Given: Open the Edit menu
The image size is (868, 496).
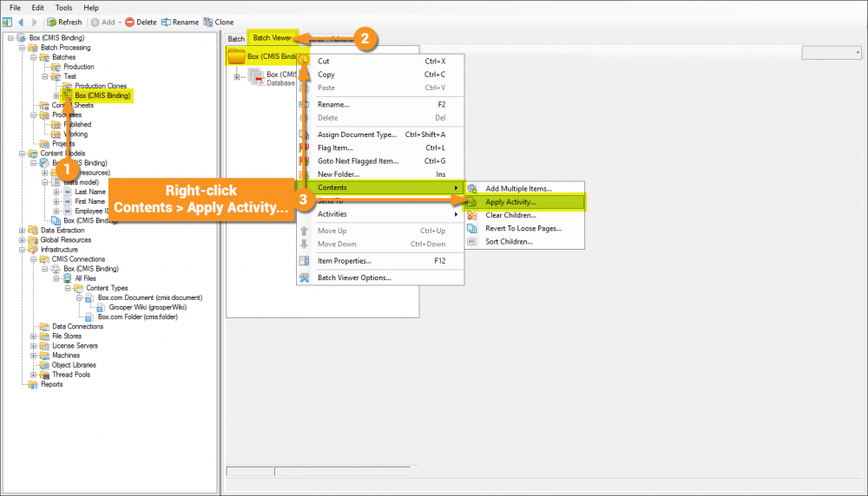Looking at the screenshot, I should (x=37, y=8).
